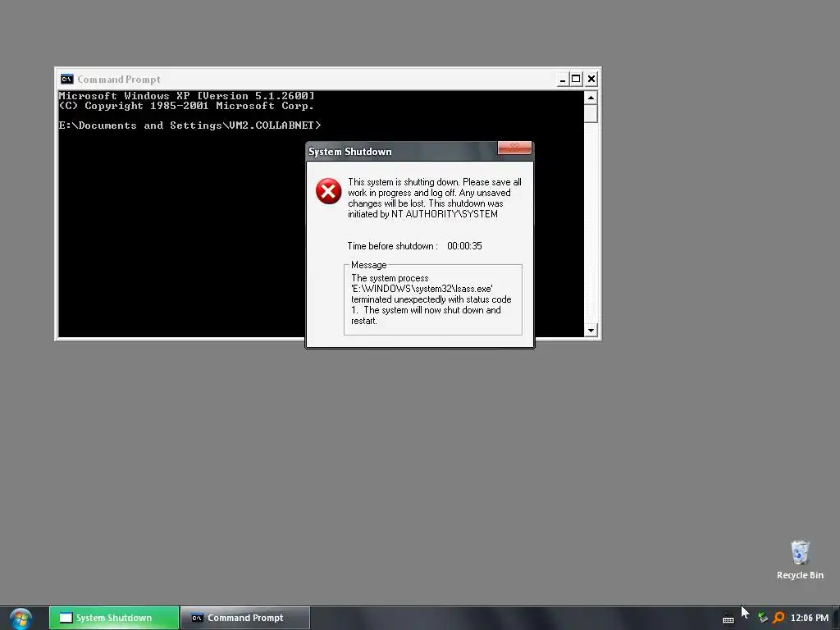Screen dimensions: 840x630
Task: Click the window icon on the System Shutdown taskbar button
Action: [x=66, y=618]
